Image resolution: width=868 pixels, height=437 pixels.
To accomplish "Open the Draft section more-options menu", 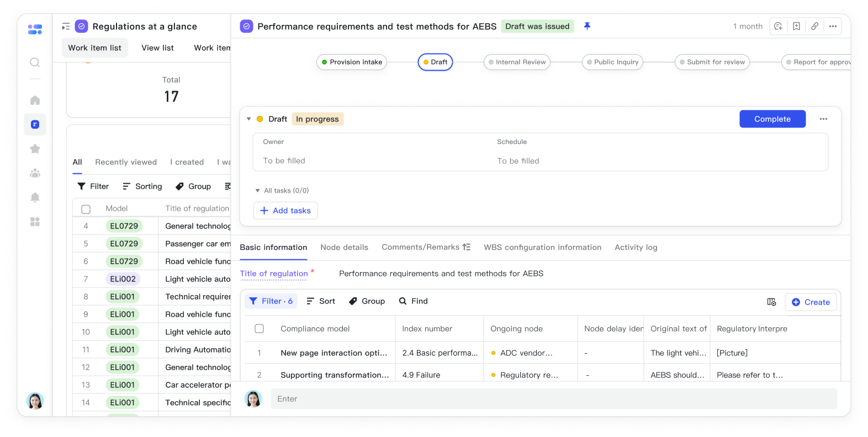I will pos(823,119).
